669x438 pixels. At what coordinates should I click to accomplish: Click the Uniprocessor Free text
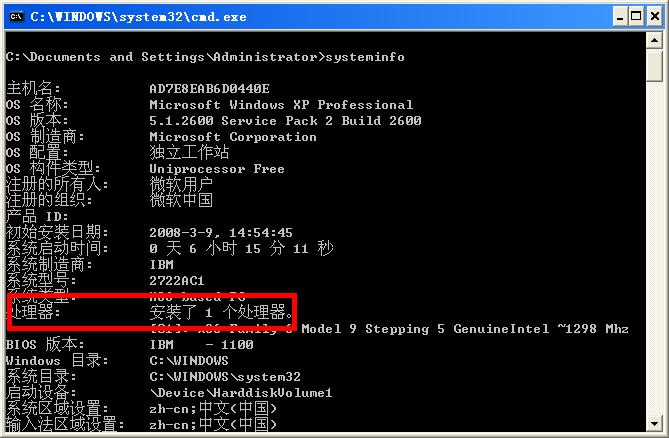[217, 169]
